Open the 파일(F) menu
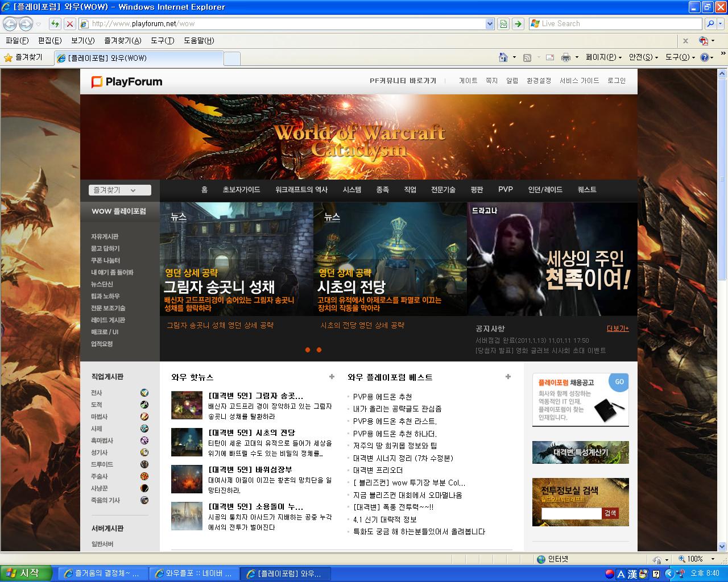Screen dimensions: 728x582 pyautogui.click(x=17, y=41)
